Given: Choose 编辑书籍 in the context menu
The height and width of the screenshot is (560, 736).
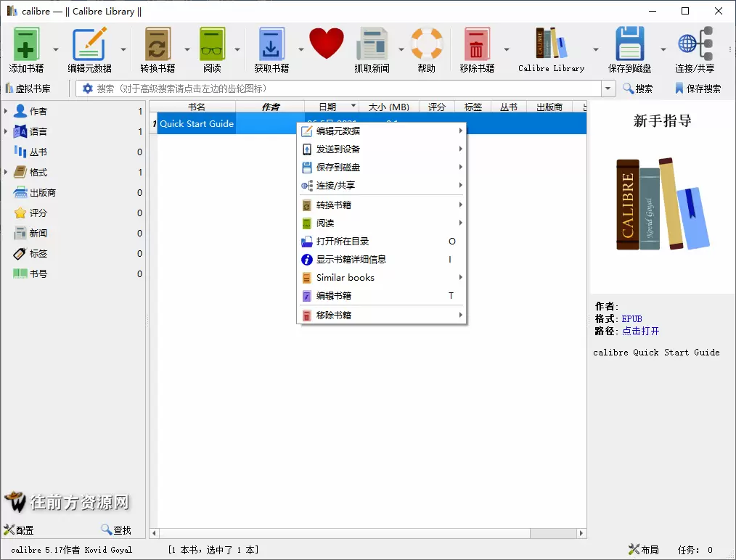Looking at the screenshot, I should (382, 295).
